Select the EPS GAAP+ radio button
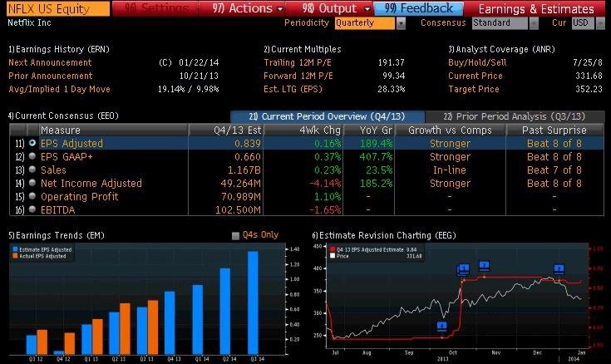The width and height of the screenshot is (611, 364). (x=32, y=156)
